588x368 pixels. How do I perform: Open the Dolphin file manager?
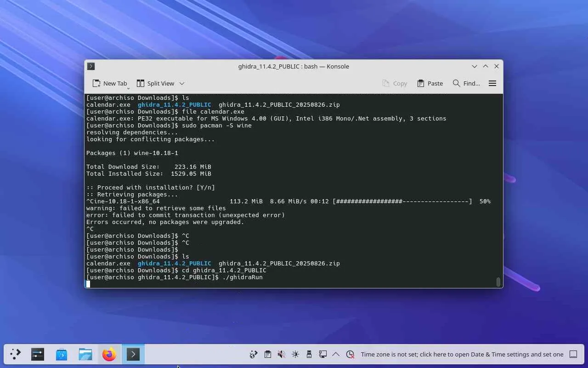(85, 354)
